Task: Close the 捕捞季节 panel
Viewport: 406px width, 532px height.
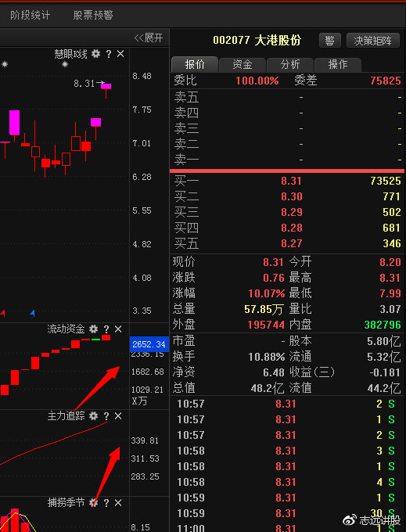Action: click(x=118, y=502)
